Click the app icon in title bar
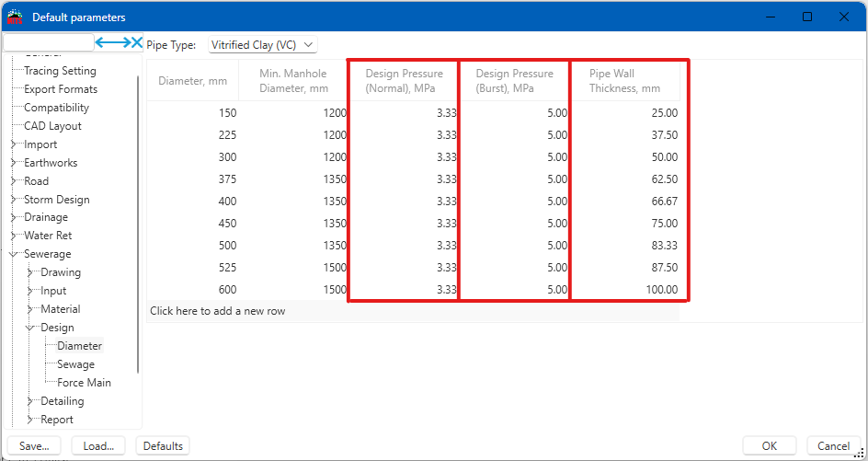 coord(15,17)
